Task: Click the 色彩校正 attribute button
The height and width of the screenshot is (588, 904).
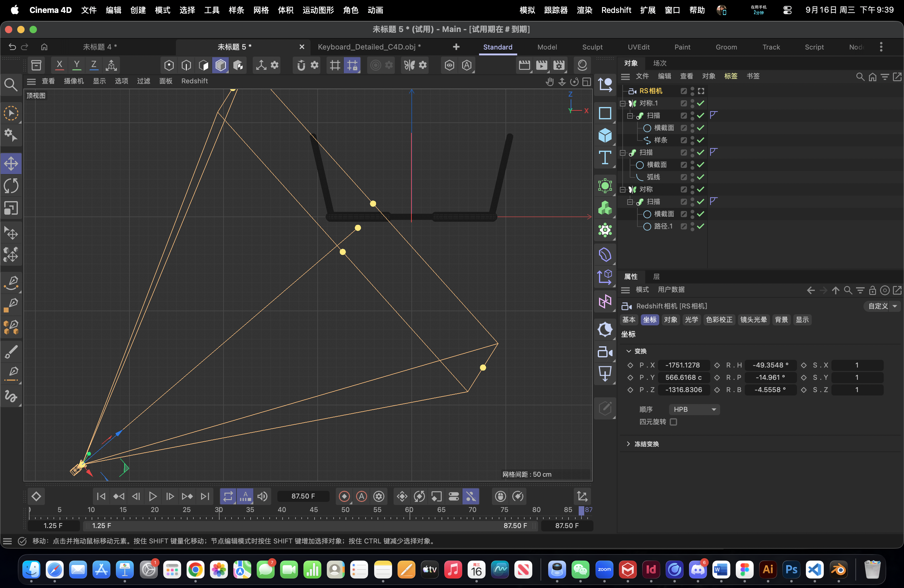Action: coord(719,320)
